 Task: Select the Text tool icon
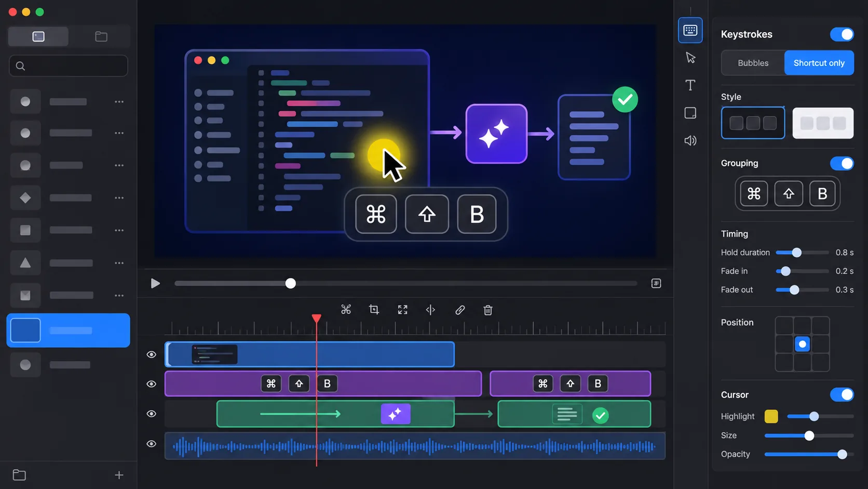tap(690, 85)
